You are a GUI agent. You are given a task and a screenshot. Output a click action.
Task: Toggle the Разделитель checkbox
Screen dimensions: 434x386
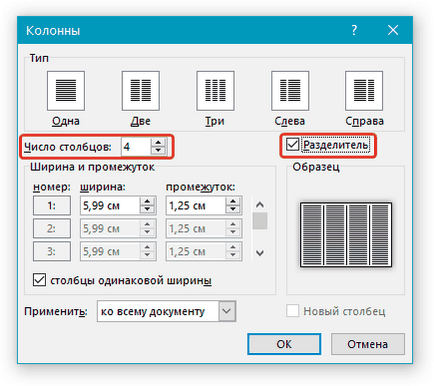292,145
